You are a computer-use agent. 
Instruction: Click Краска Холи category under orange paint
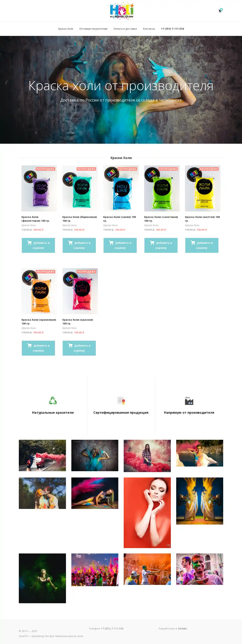pos(29,328)
